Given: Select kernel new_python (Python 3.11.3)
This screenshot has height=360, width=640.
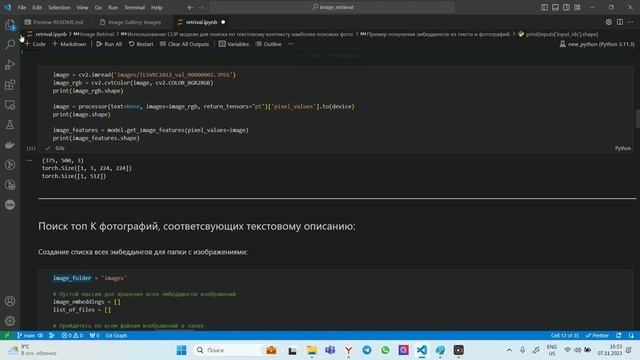Looking at the screenshot, I should point(597,44).
